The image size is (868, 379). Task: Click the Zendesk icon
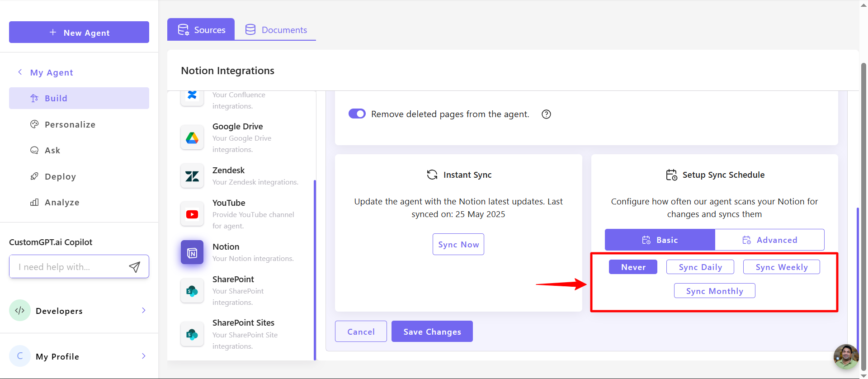click(x=192, y=176)
